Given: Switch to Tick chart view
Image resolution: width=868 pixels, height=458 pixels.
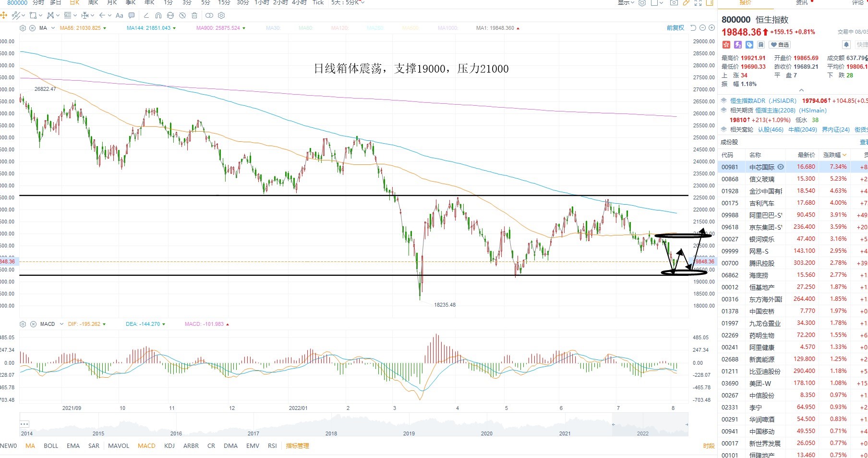Looking at the screenshot, I should coord(318,2).
